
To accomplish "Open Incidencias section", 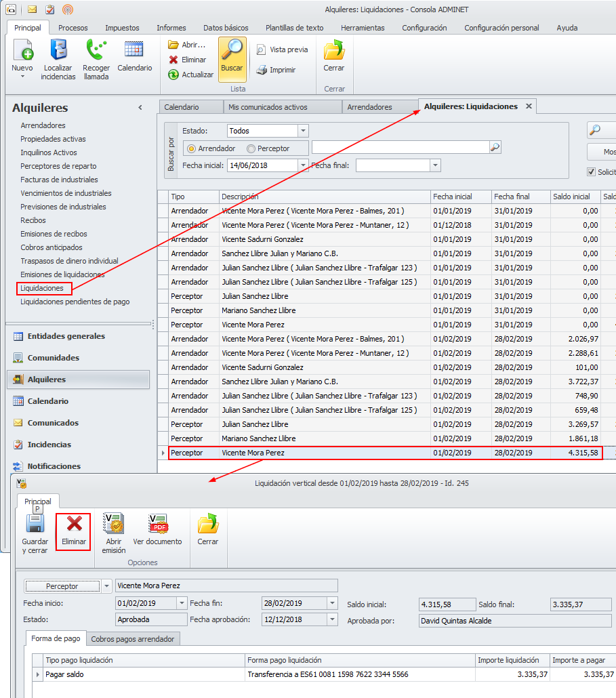I will tap(49, 445).
